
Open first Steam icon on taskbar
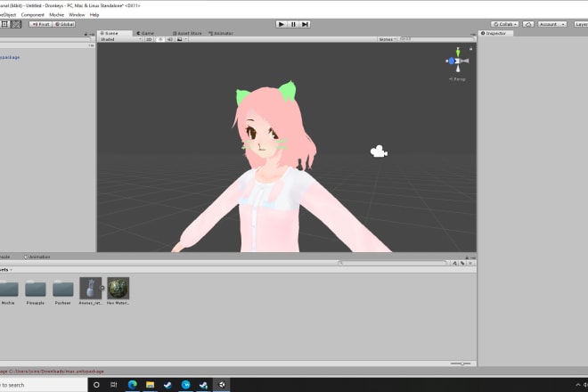pyautogui.click(x=167, y=385)
